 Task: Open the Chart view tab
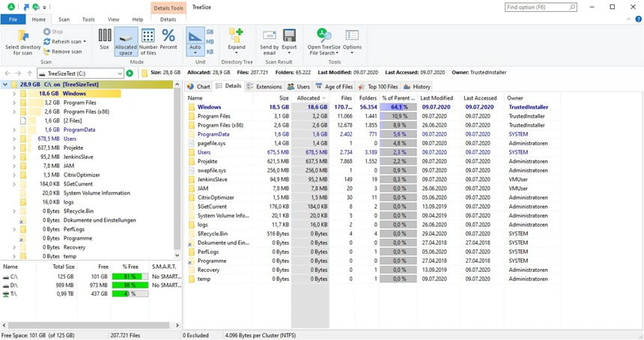click(x=198, y=86)
